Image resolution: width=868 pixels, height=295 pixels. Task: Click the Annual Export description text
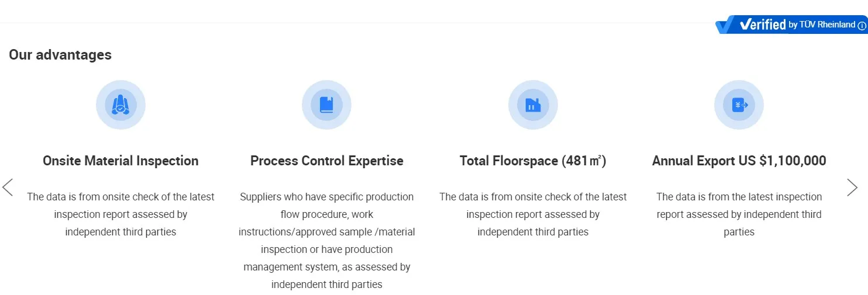739,214
